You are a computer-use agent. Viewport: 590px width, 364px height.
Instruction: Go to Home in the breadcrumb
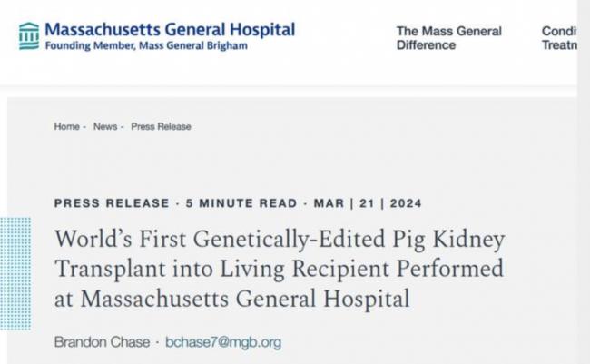(66, 127)
